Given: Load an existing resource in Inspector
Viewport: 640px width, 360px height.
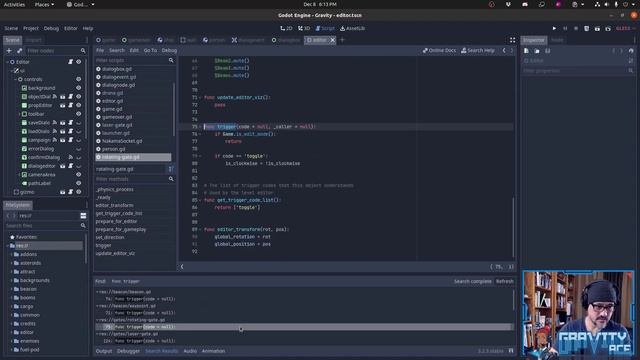Looking at the screenshot, I should pyautogui.click(x=537, y=51).
